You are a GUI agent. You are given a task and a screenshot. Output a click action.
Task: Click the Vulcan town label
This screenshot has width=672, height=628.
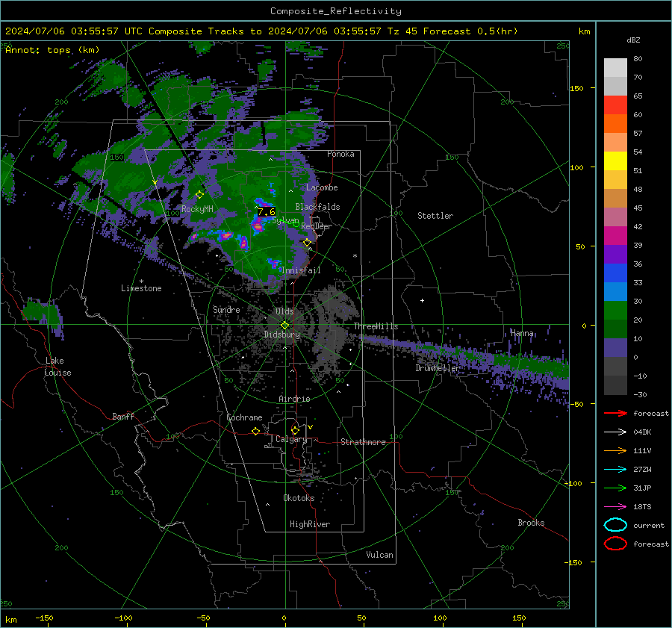point(379,555)
